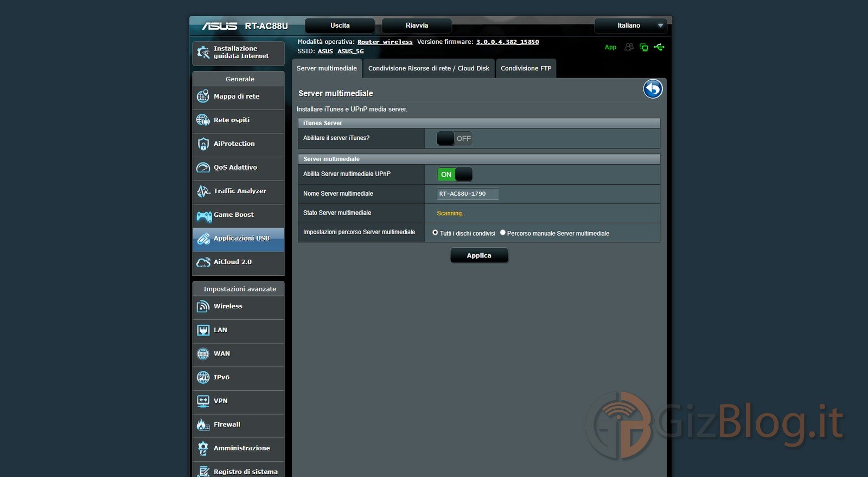868x477 pixels.
Task: Click the Uscita logout button
Action: (x=340, y=25)
